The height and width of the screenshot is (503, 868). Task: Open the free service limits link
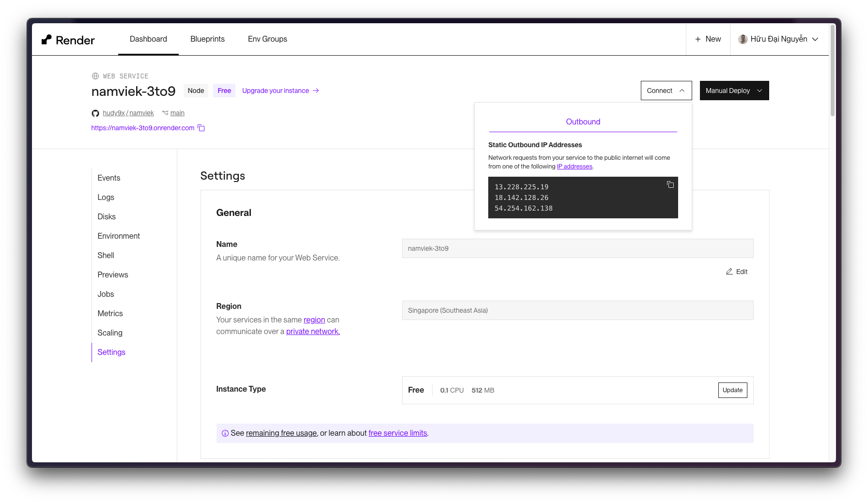coord(398,433)
